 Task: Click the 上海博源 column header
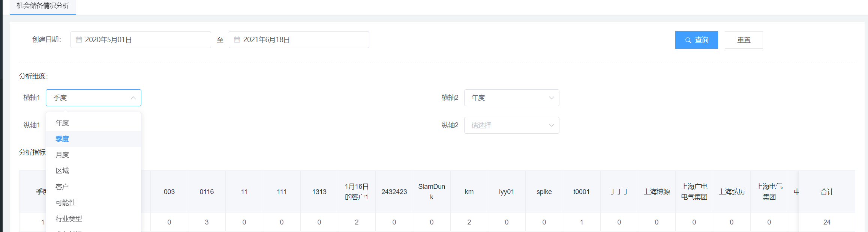tap(657, 192)
